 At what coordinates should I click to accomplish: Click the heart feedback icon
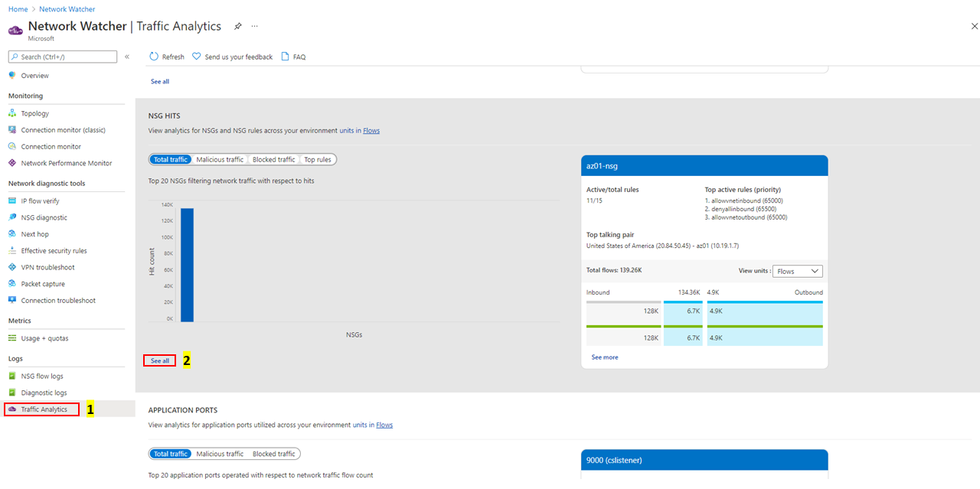[197, 57]
